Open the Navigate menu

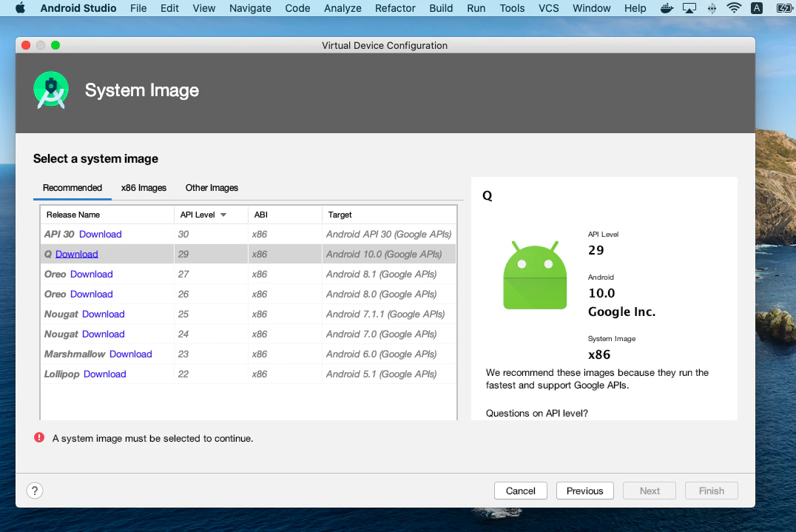point(250,8)
